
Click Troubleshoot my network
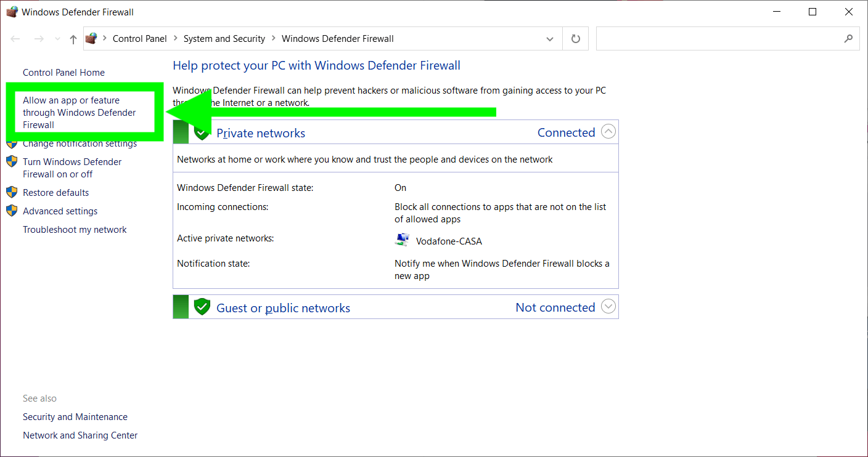point(75,229)
